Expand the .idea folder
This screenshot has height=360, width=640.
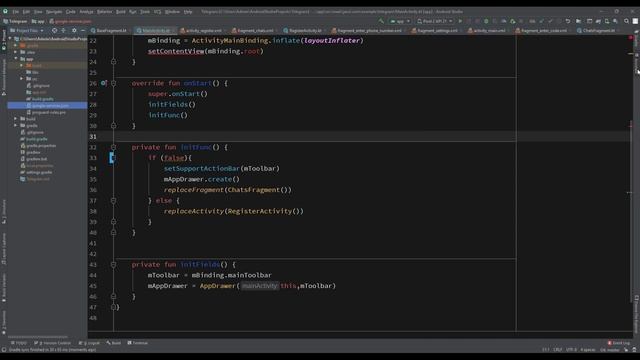16,52
